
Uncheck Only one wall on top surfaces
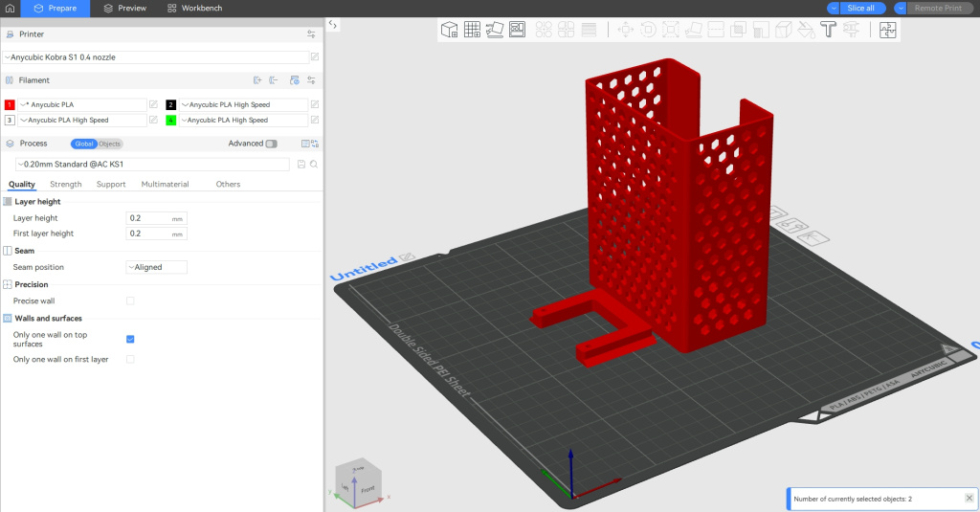(x=130, y=339)
